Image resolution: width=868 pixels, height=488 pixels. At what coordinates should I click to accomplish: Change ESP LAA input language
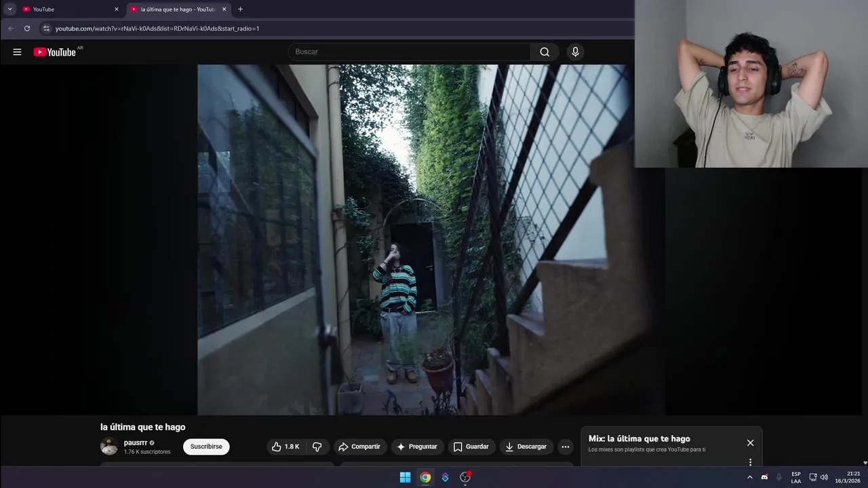click(x=796, y=477)
